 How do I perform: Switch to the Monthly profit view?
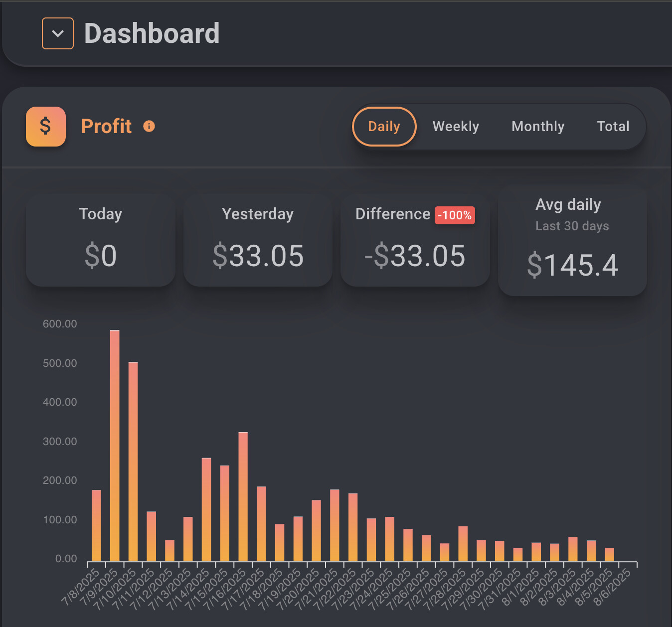point(538,127)
